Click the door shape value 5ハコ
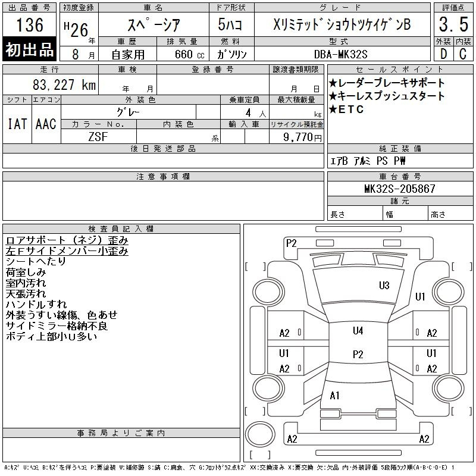This screenshot has width=476, height=476. click(x=230, y=24)
